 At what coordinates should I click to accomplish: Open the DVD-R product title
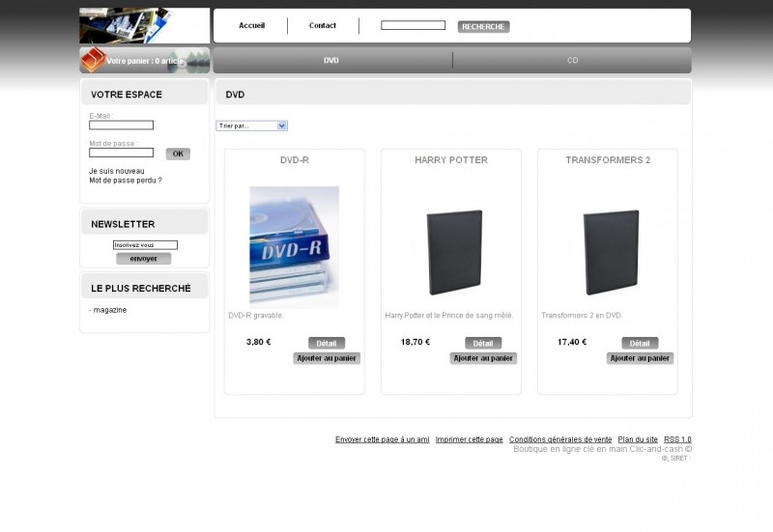point(295,160)
